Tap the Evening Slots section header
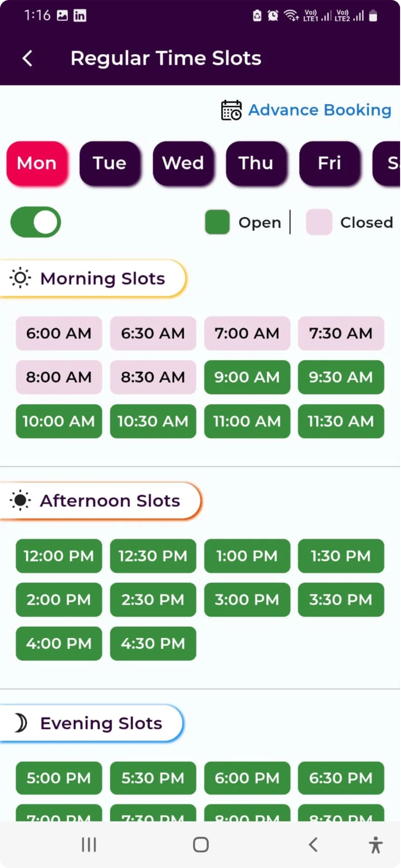 (101, 723)
